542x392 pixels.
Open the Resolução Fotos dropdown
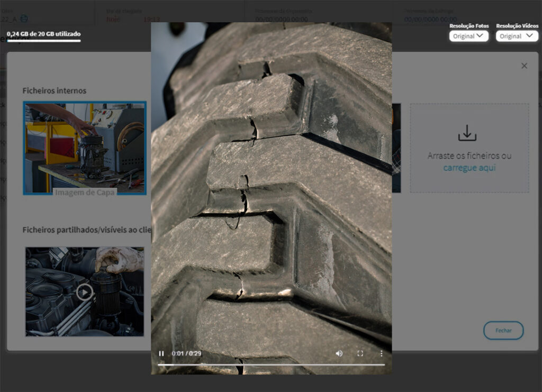pyautogui.click(x=468, y=36)
